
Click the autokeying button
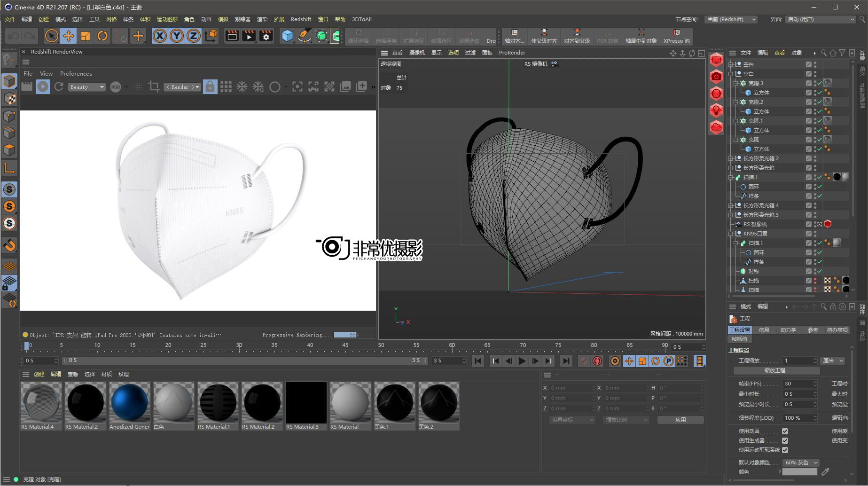click(x=597, y=361)
